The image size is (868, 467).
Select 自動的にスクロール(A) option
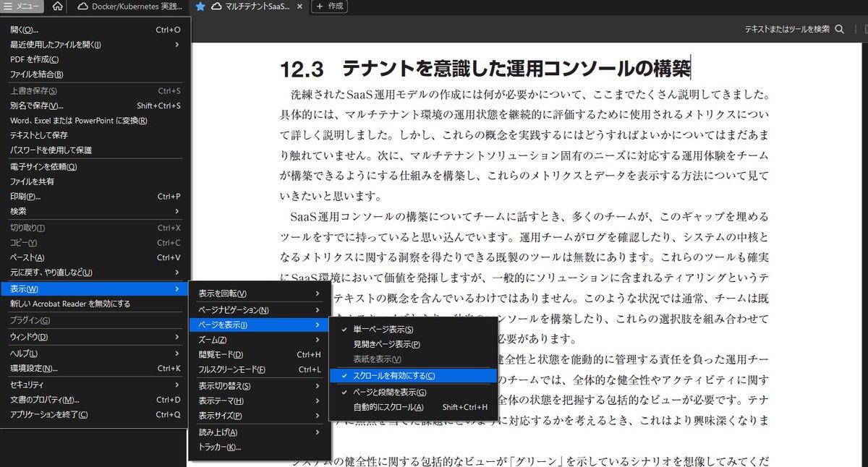click(x=414, y=407)
